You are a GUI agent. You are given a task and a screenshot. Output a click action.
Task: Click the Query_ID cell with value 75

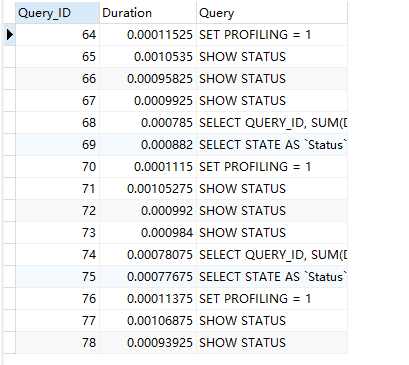[57, 277]
